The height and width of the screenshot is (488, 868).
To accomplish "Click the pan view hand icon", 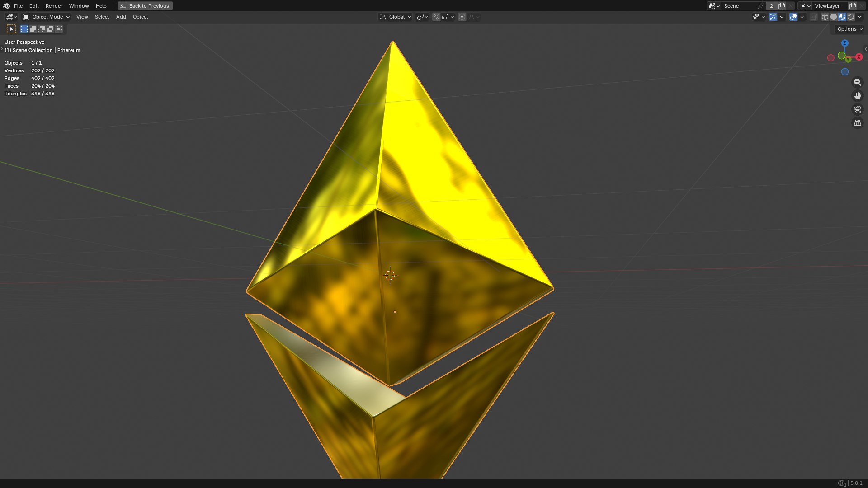I will pos(857,96).
